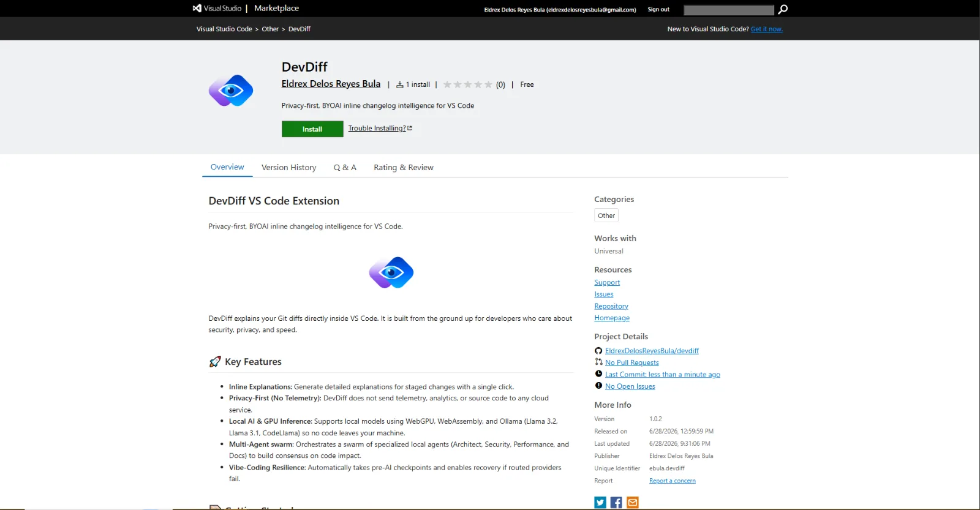The width and height of the screenshot is (980, 510).
Task: Click the version value 1.0.2
Action: [655, 419]
